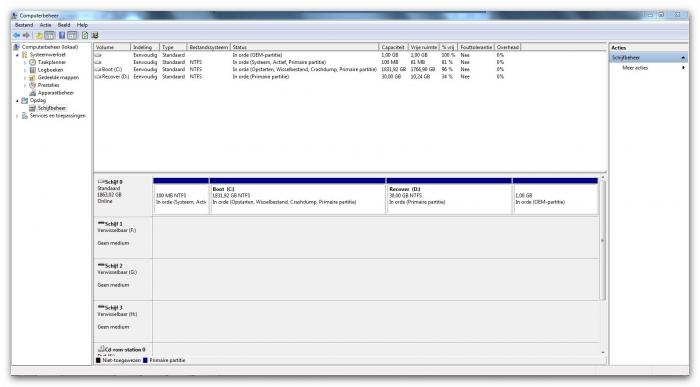Select the 100 MB NTFS partition block
Screen dimensions: 700x387
click(x=181, y=196)
